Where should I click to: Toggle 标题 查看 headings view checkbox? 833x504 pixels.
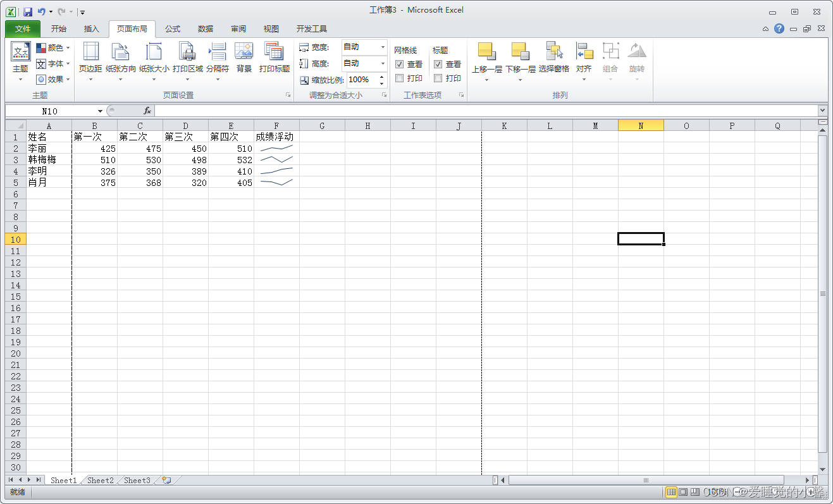point(438,65)
